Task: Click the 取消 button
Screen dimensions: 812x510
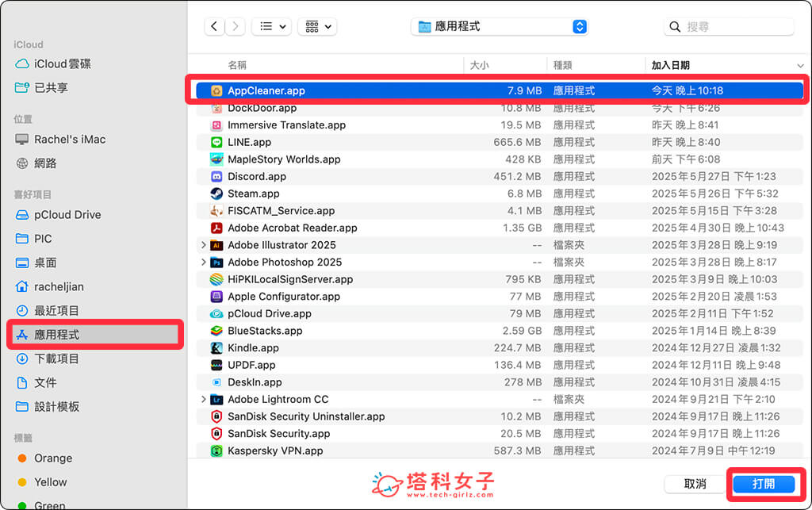Action: click(x=695, y=484)
